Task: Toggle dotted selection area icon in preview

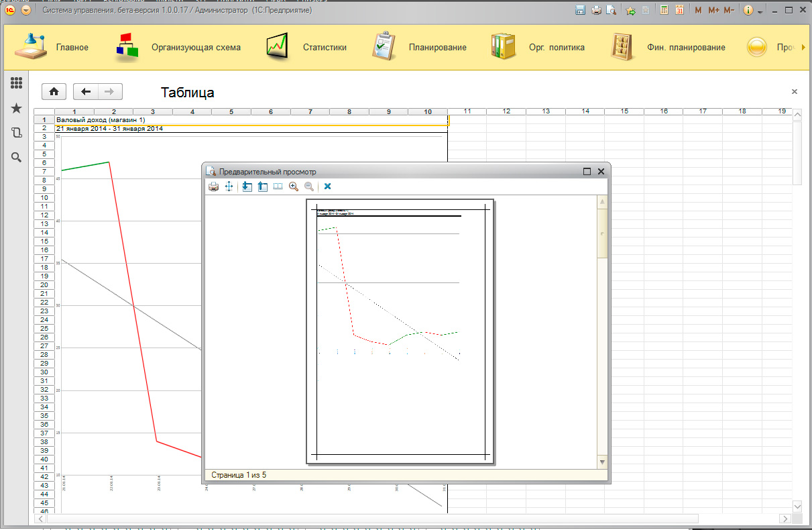Action: click(x=278, y=187)
